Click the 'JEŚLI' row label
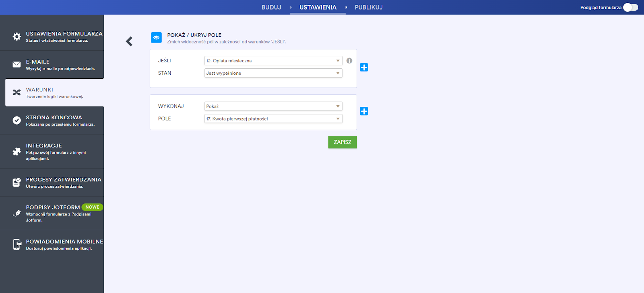Viewport: 644px width, 293px height. pos(165,61)
